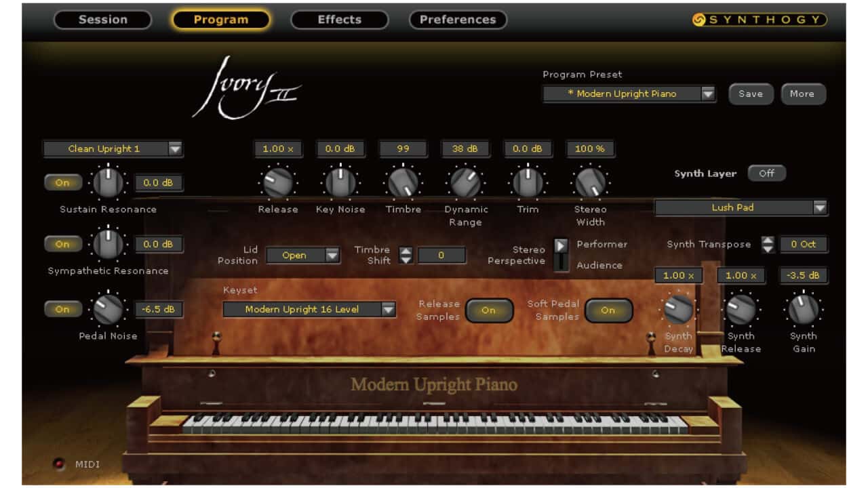Toggle Release Samples On button
The image size is (868, 488).
(x=489, y=310)
